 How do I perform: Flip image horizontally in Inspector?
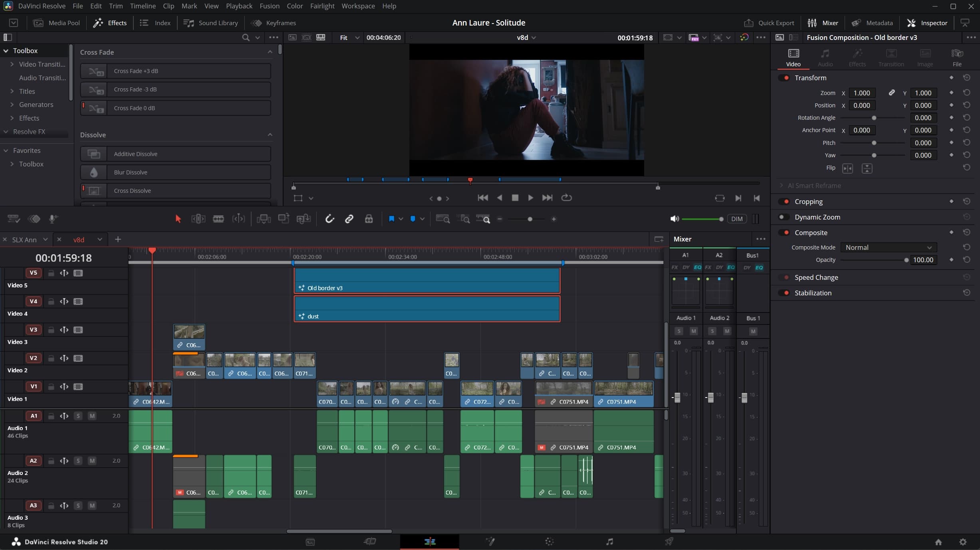pyautogui.click(x=847, y=168)
